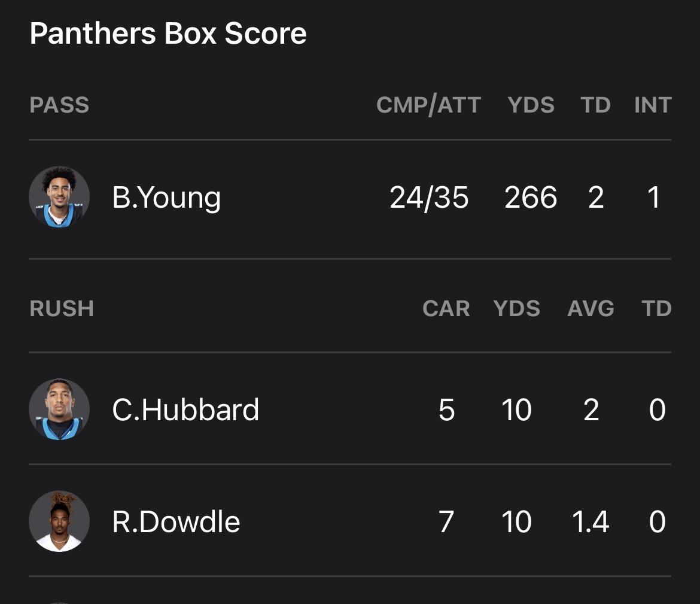
Task: Tap the AVG column header
Action: pos(591,309)
